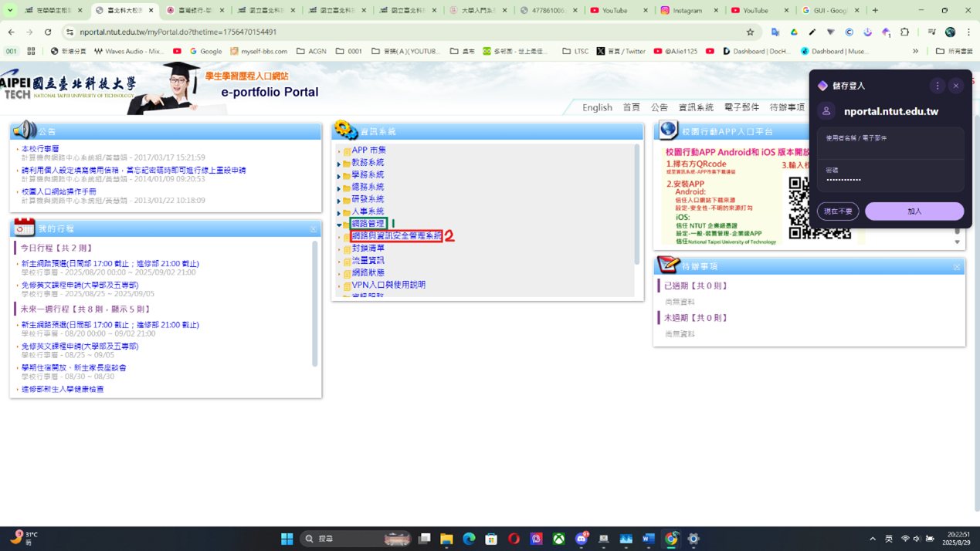Open the Xbox app in taskbar
The height and width of the screenshot is (551, 980).
[x=558, y=539]
